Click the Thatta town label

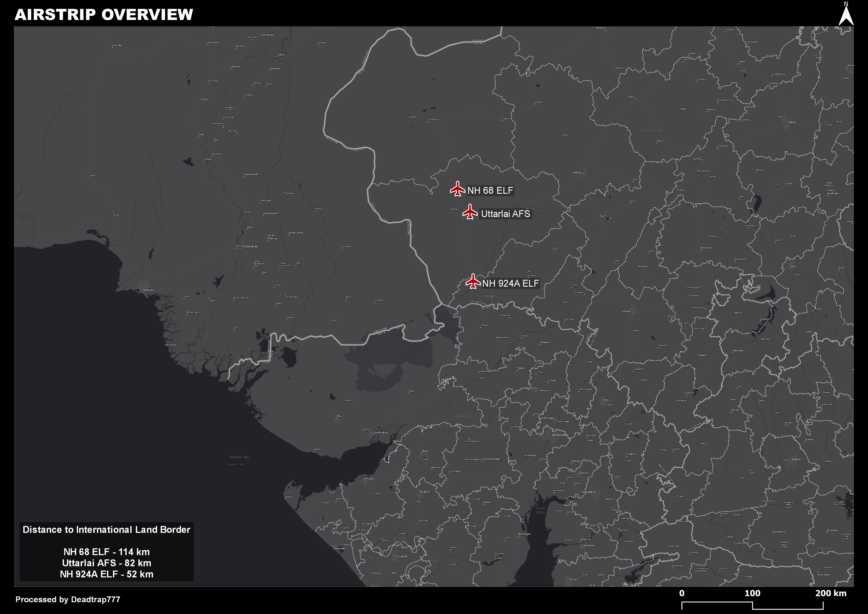click(x=212, y=300)
